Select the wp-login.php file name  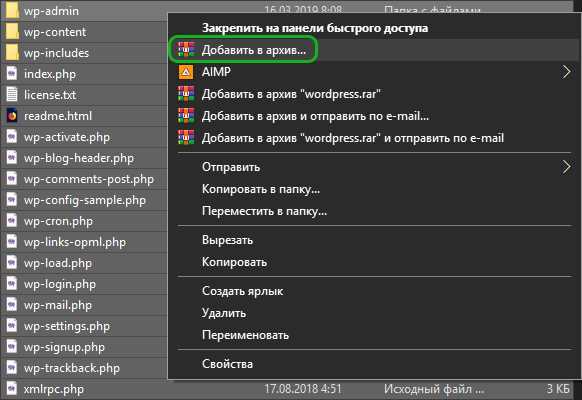coord(60,284)
